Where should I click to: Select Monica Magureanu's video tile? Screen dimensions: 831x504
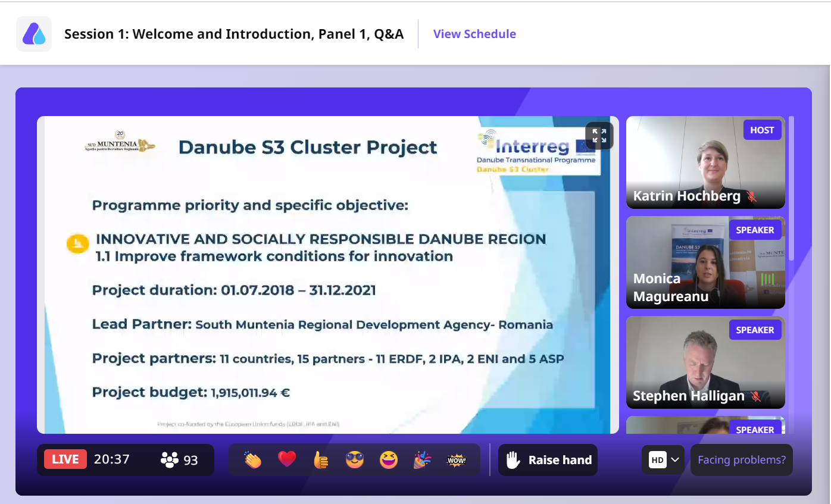pos(705,262)
